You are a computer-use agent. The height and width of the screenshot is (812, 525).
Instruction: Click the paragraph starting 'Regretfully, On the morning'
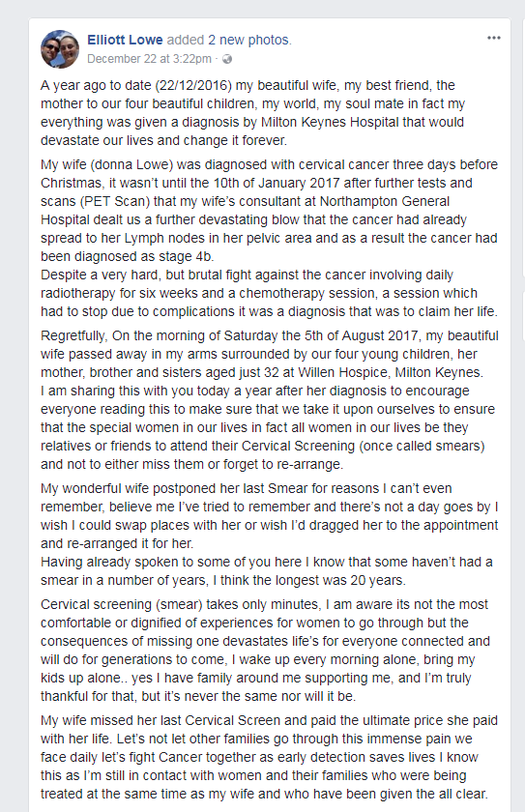pyautogui.click(x=269, y=354)
